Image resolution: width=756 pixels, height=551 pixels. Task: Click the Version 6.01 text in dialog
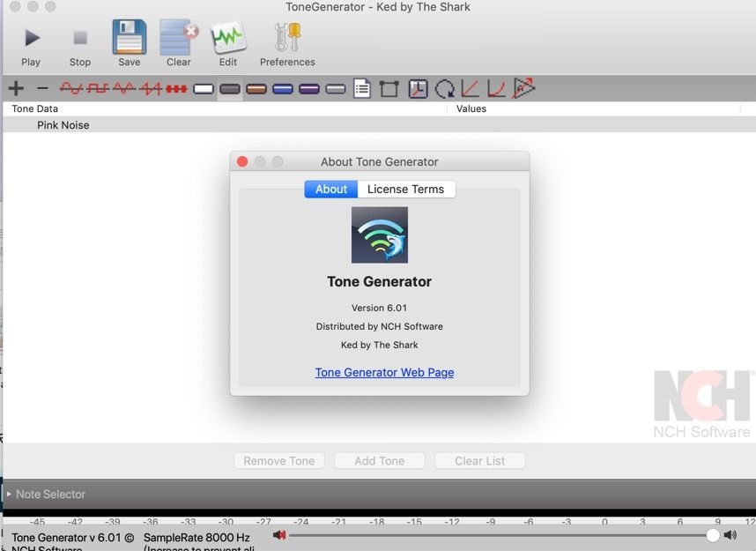380,308
